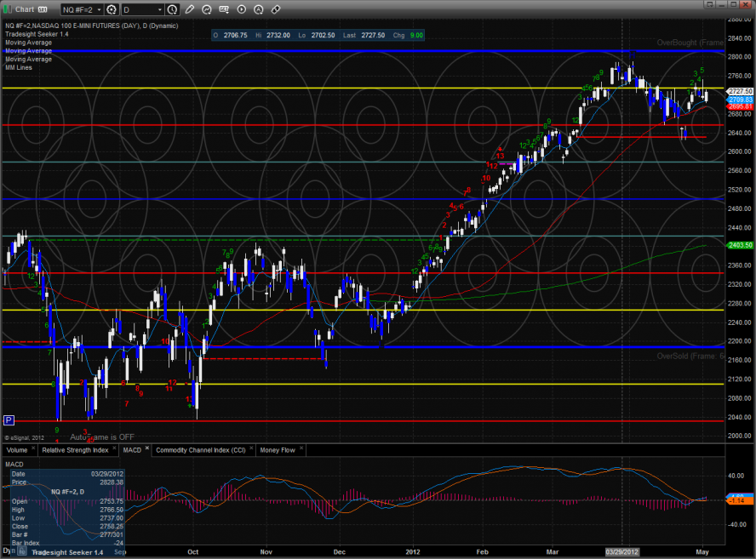Click the Volume tab
Viewport: 756px width, 559px height.
17,449
